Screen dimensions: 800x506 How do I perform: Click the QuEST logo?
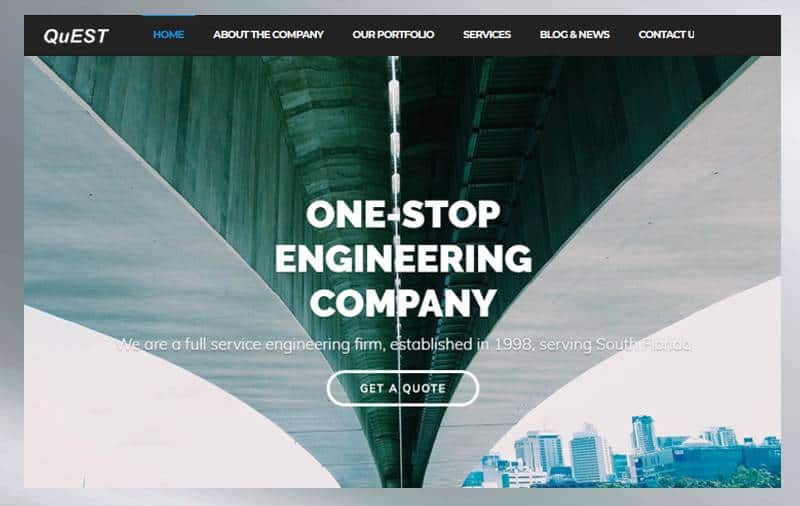coord(76,36)
